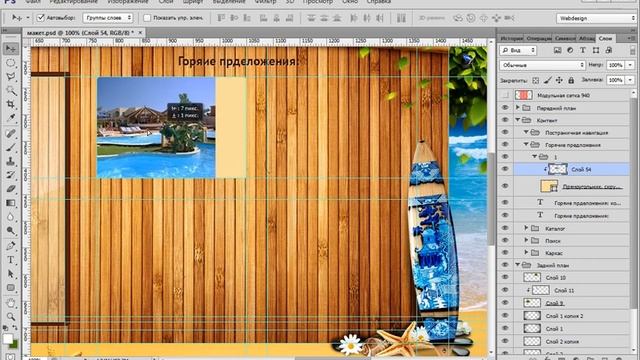
Task: Click the Слой 9 layer thumbnail
Action: 532,303
